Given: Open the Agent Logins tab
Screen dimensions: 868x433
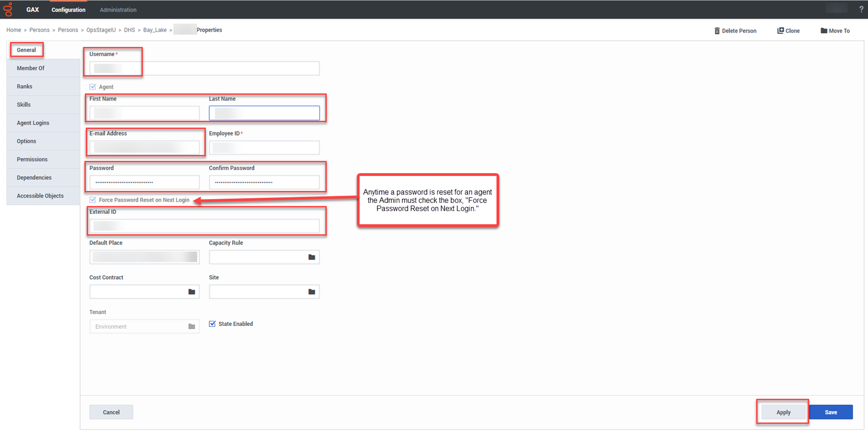Looking at the screenshot, I should pyautogui.click(x=33, y=123).
